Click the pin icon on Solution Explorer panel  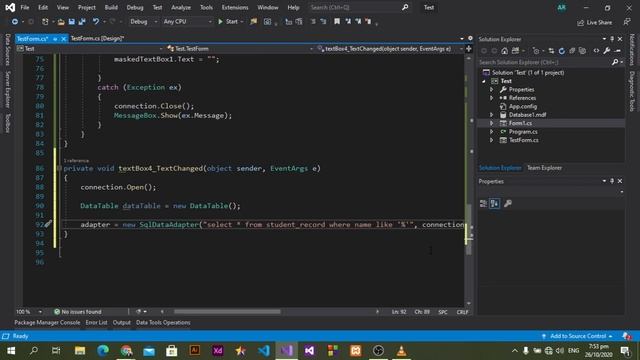point(612,39)
